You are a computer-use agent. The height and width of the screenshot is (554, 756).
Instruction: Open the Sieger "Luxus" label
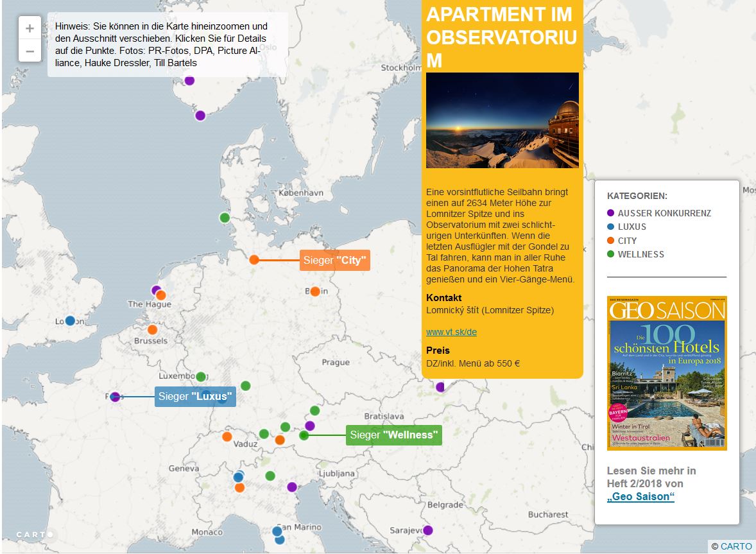(195, 397)
